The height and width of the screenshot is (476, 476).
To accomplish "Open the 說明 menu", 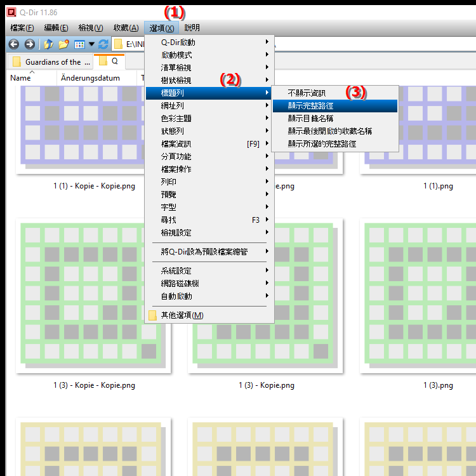I will [192, 28].
